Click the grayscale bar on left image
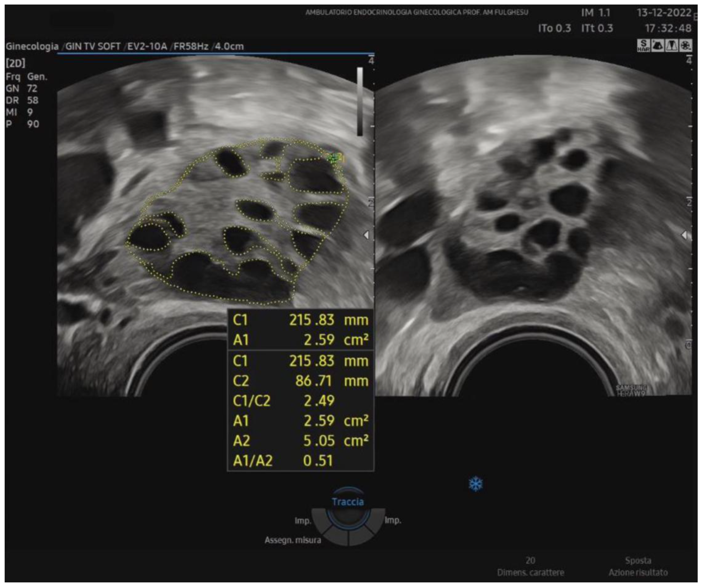Screen dimensions: 702x588 click(x=360, y=102)
